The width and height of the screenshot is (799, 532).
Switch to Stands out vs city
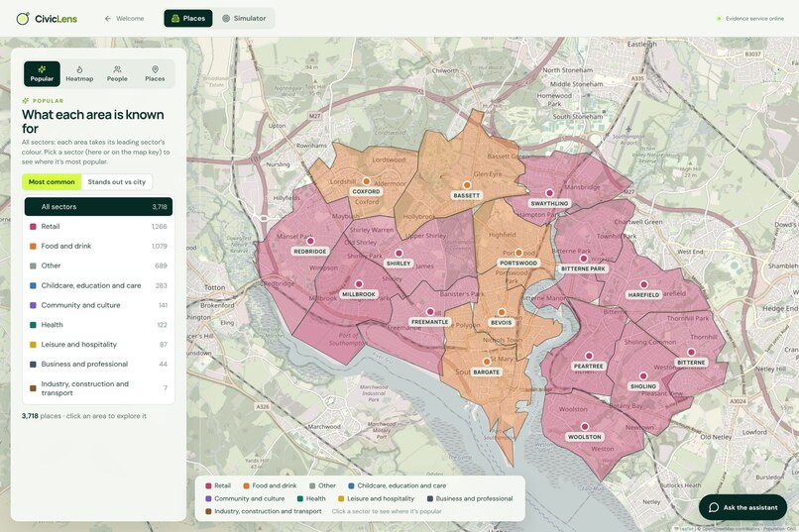click(x=117, y=181)
